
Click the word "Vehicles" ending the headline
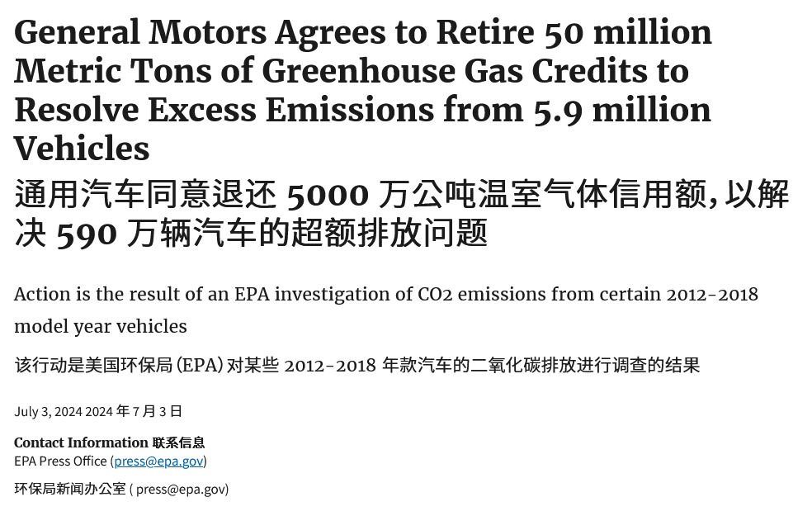coord(82,149)
